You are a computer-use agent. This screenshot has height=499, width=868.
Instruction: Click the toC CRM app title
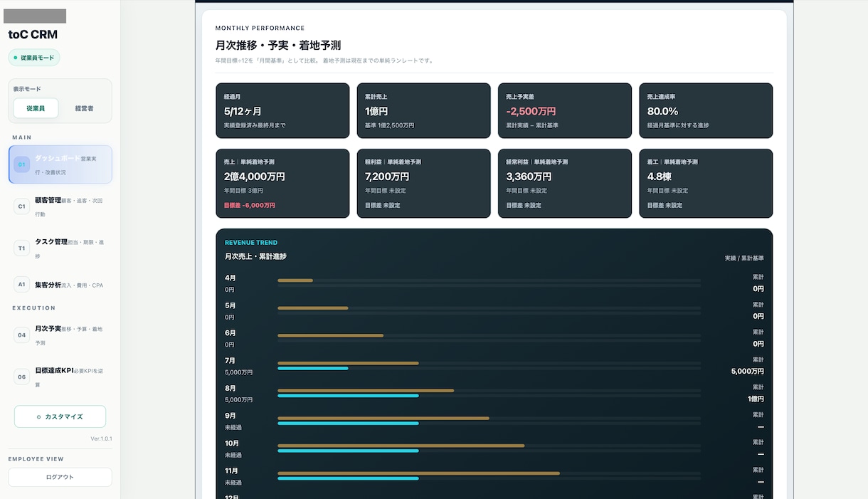pyautogui.click(x=33, y=34)
